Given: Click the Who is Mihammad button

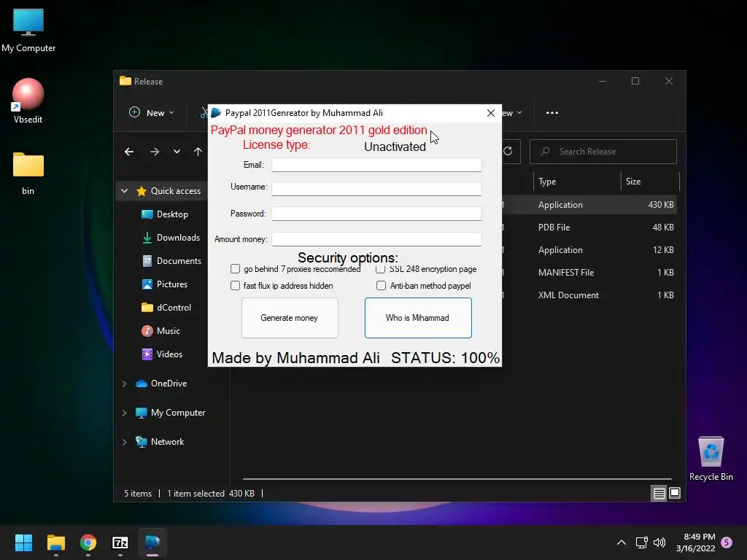Looking at the screenshot, I should (418, 318).
